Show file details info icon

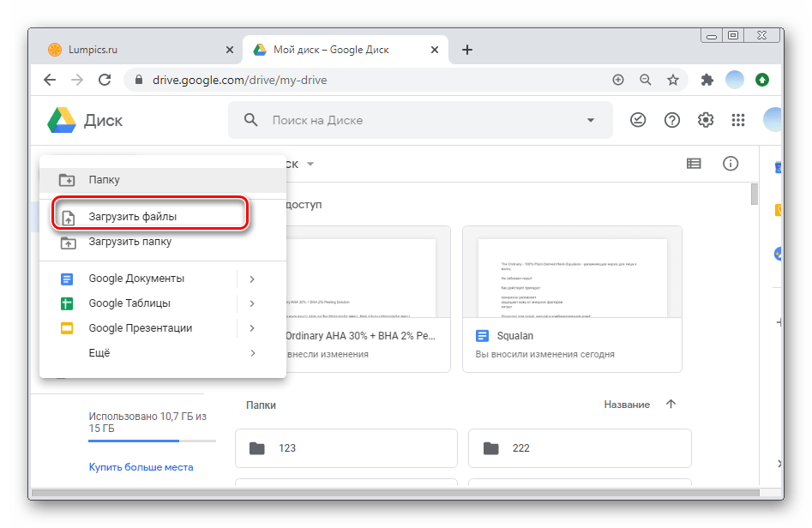[731, 164]
